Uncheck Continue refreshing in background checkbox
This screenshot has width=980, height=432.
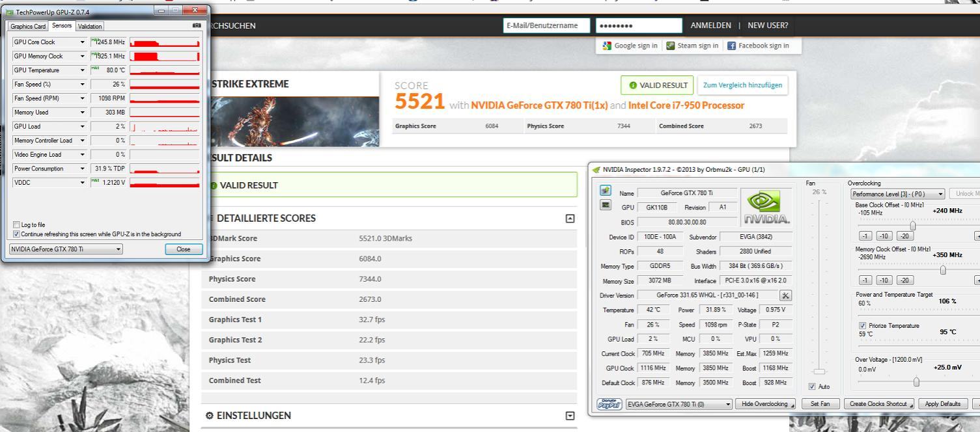click(x=16, y=234)
